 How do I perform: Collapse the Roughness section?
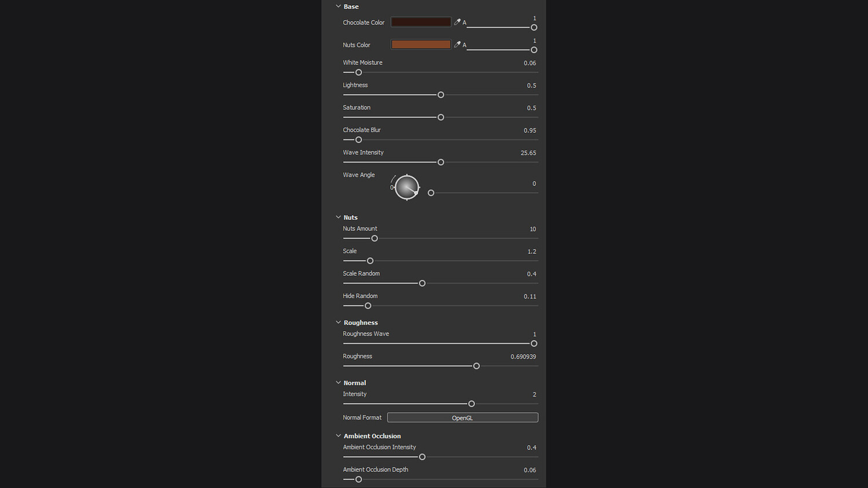pos(339,323)
